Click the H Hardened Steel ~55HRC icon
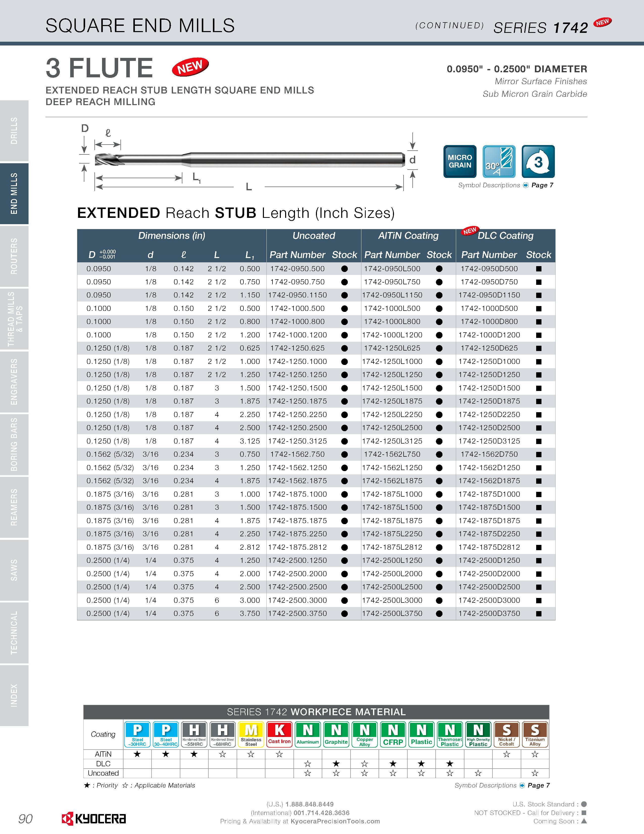Screen dimensions: 644x834 [x=194, y=734]
